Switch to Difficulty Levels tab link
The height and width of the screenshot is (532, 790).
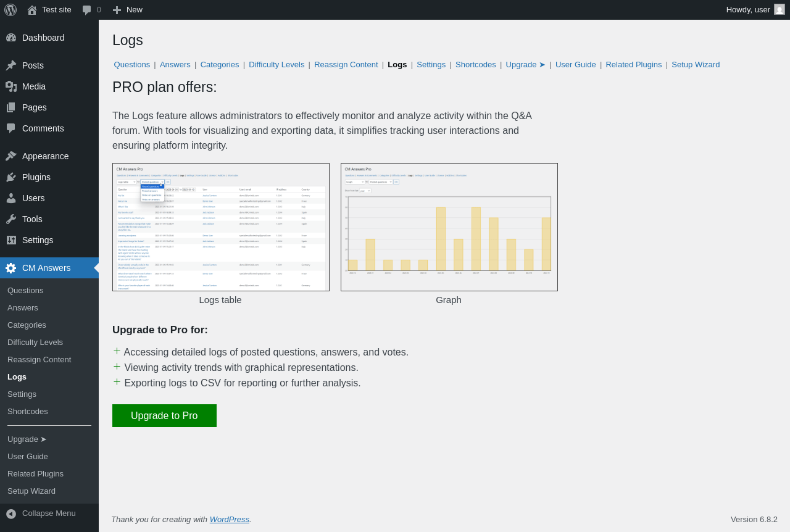tap(276, 64)
